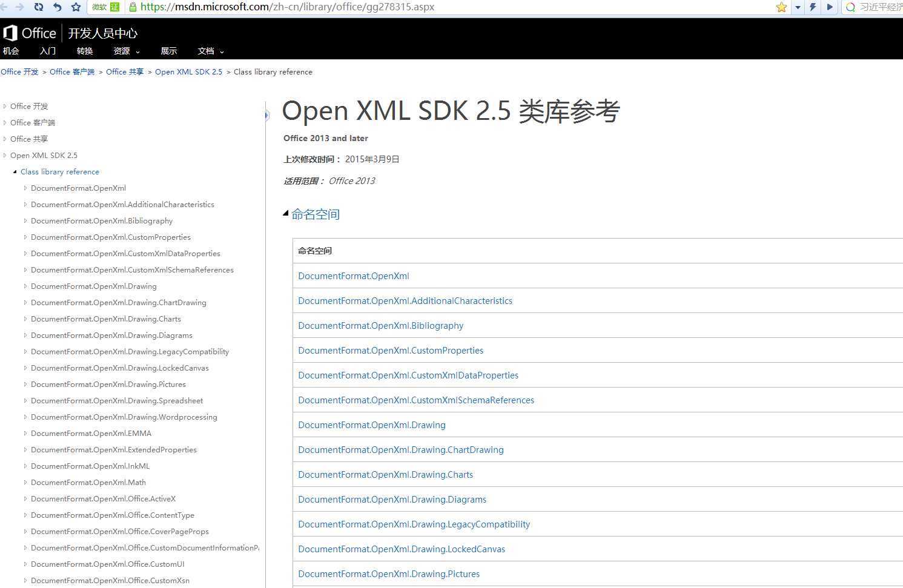Click the undo/restore arrow icon in toolbar
This screenshot has width=903, height=588.
pyautogui.click(x=58, y=7)
